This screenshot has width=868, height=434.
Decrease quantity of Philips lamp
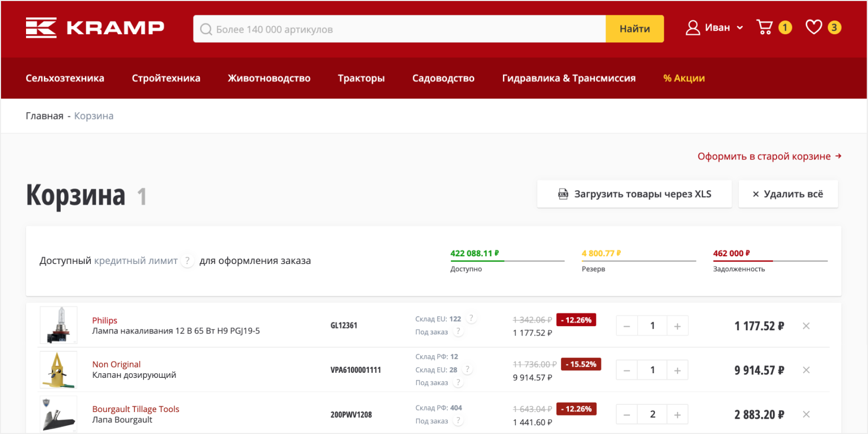pos(627,326)
